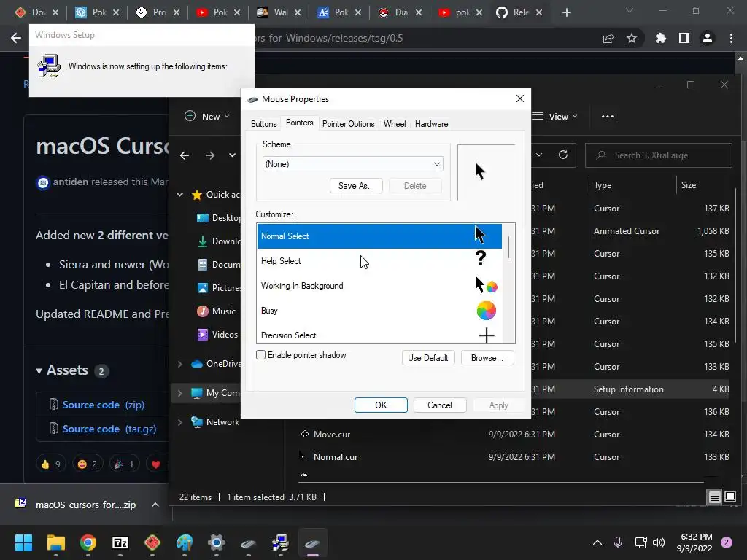Open Downloads folder in sidebar
This screenshot has width=747, height=560.
point(219,241)
